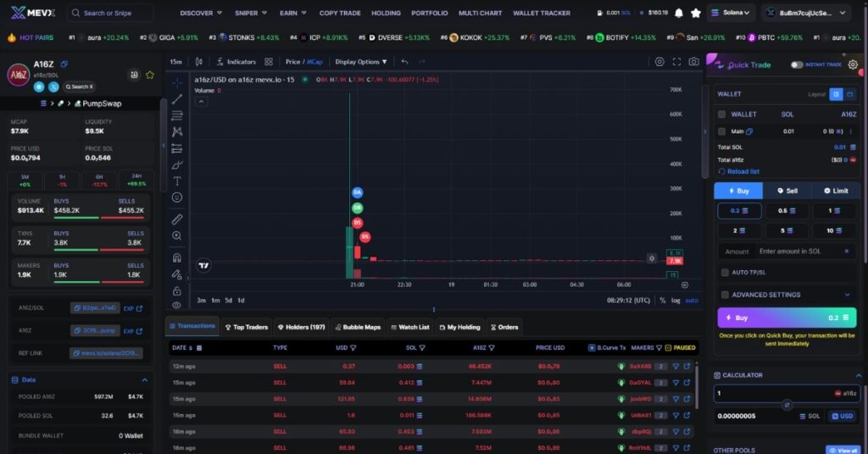Click View all other pools

(x=843, y=451)
